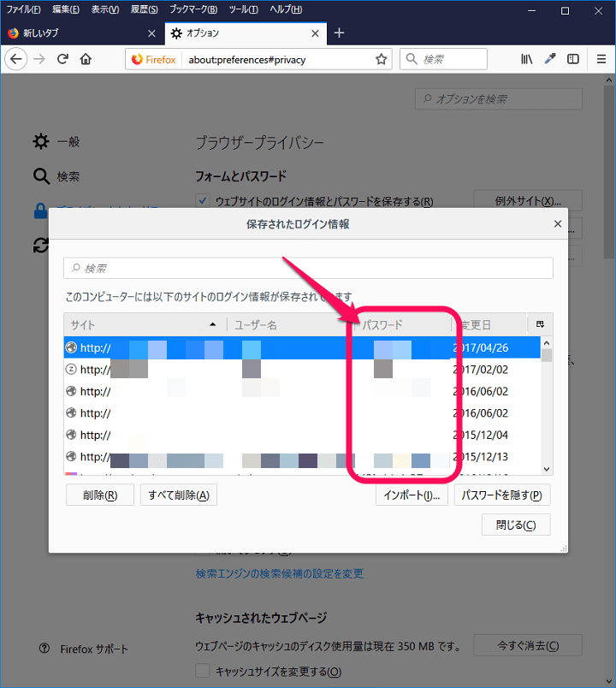Select login row dated 2017/02/02
Viewport: 616px width, 688px height.
click(x=302, y=370)
